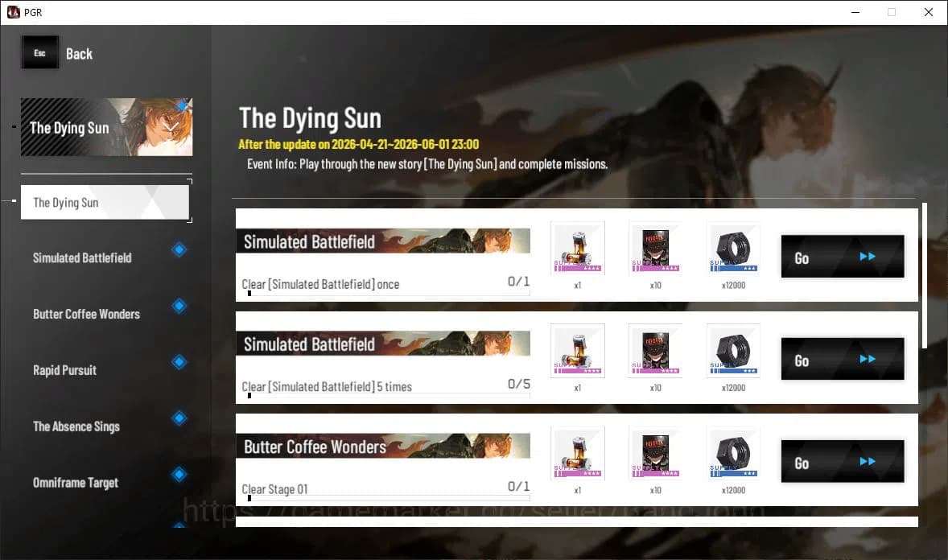This screenshot has height=560, width=948.
Task: Click the piston reward icon in second mission row
Action: point(577,351)
